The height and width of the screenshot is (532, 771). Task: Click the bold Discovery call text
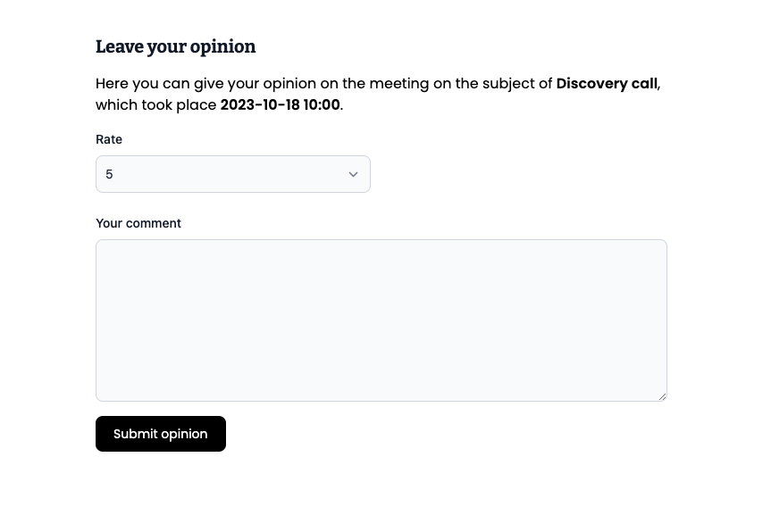pyautogui.click(x=607, y=83)
